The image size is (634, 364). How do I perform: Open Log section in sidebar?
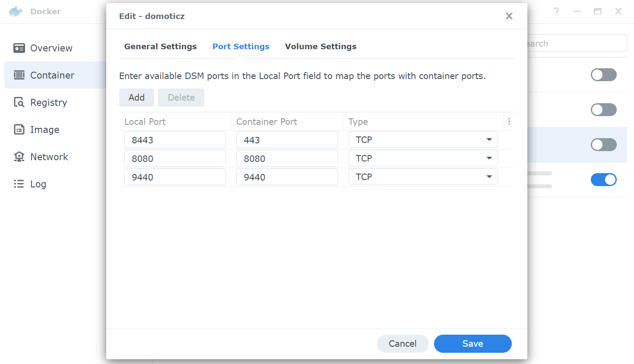tap(38, 184)
